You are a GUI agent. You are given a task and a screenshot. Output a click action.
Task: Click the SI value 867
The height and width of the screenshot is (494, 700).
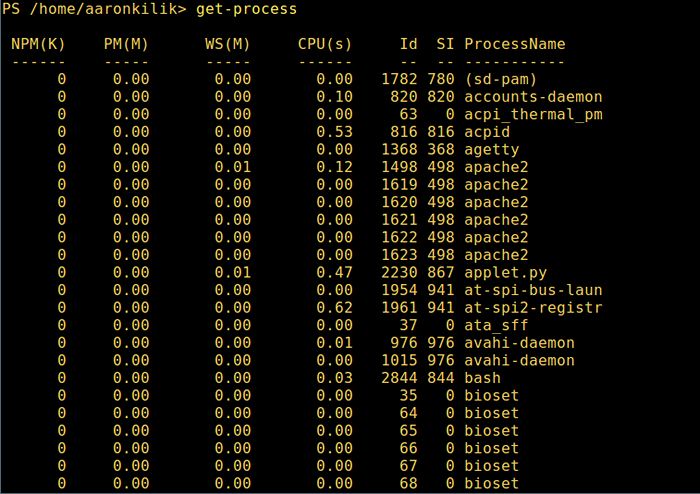[x=441, y=273]
